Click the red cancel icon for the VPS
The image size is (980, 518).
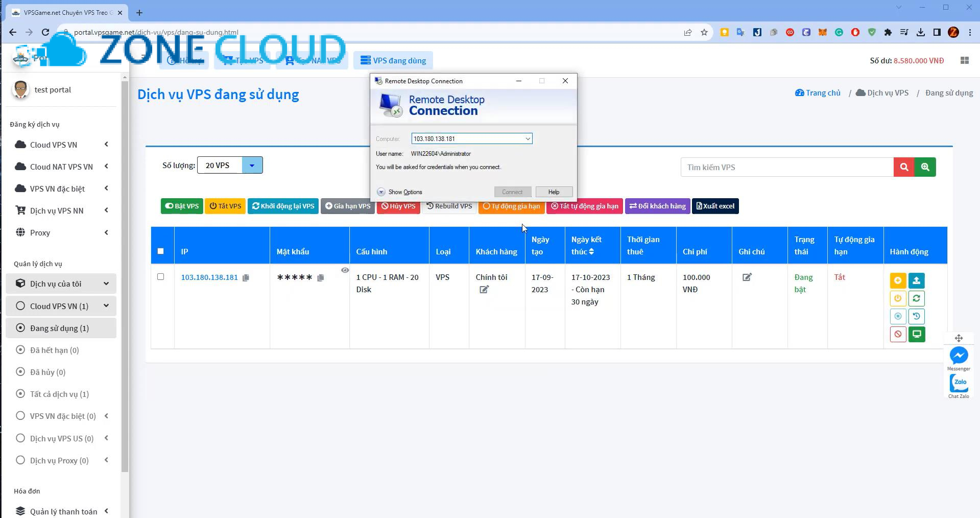click(897, 334)
